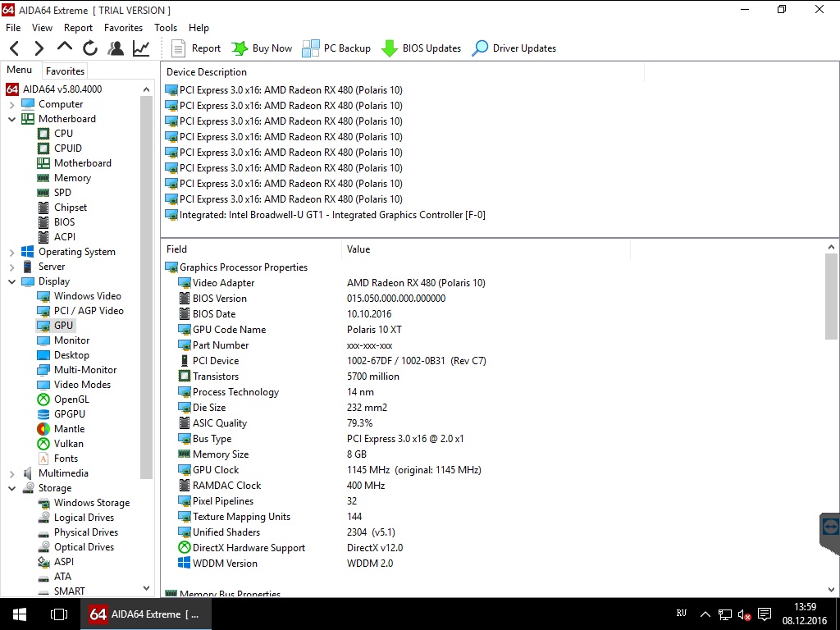Click the Buy Now button

[x=262, y=48]
